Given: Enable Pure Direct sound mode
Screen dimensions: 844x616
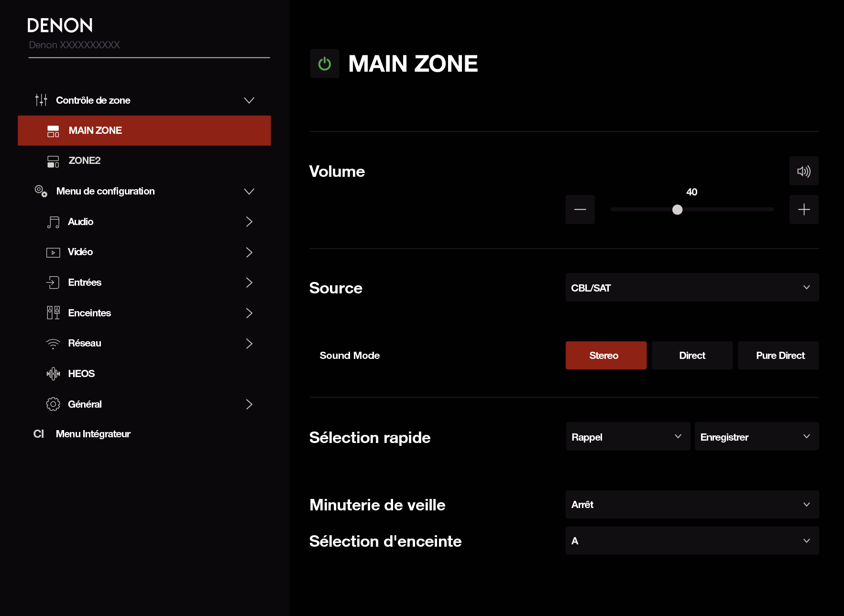Looking at the screenshot, I should 779,356.
